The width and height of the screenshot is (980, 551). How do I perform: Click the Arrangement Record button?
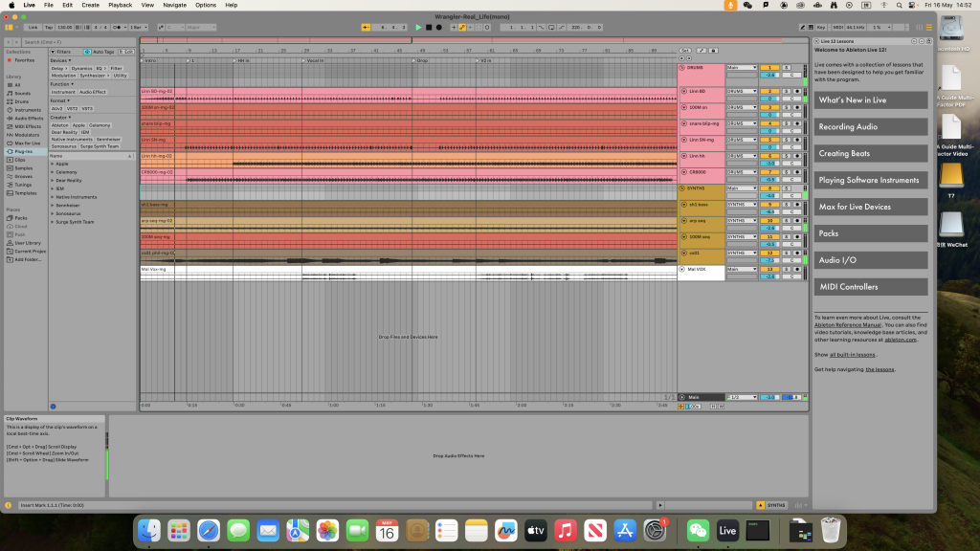439,28
